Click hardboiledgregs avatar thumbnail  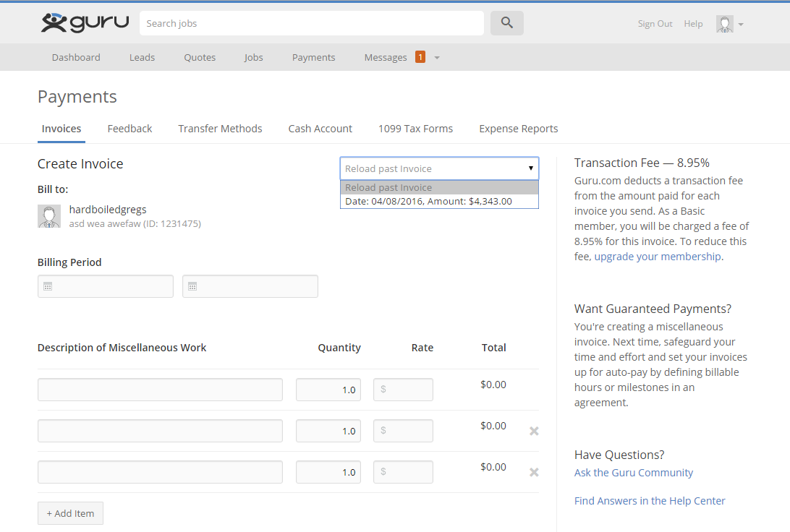pos(49,216)
